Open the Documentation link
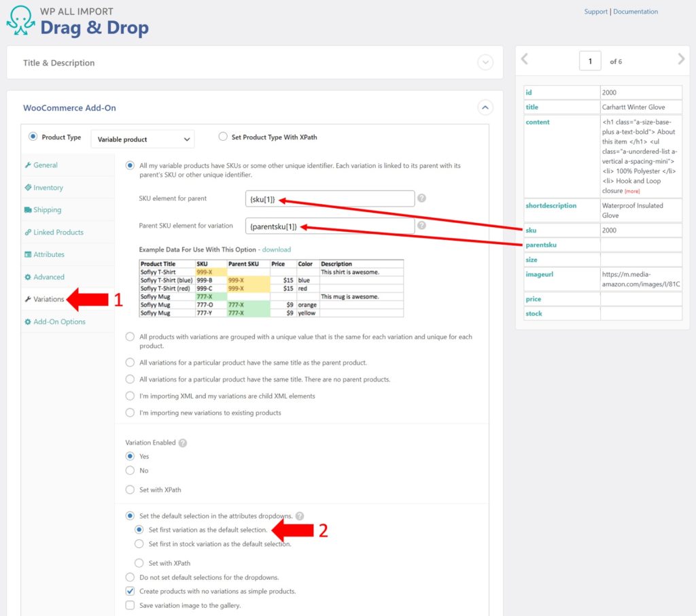 (x=636, y=12)
